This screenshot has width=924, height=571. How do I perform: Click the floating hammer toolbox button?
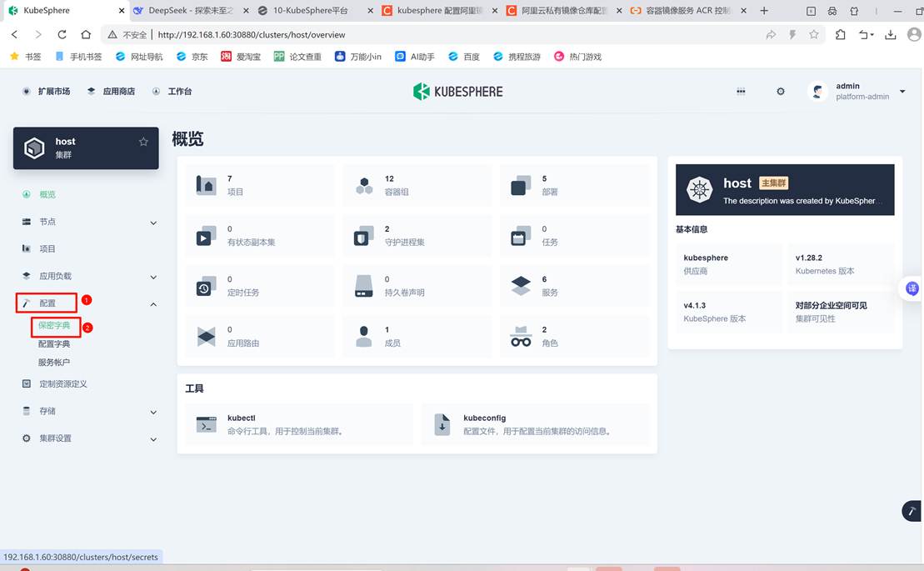click(911, 511)
